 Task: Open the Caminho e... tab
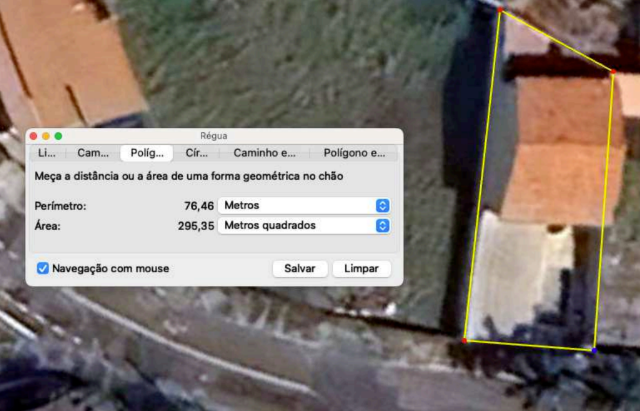(264, 153)
